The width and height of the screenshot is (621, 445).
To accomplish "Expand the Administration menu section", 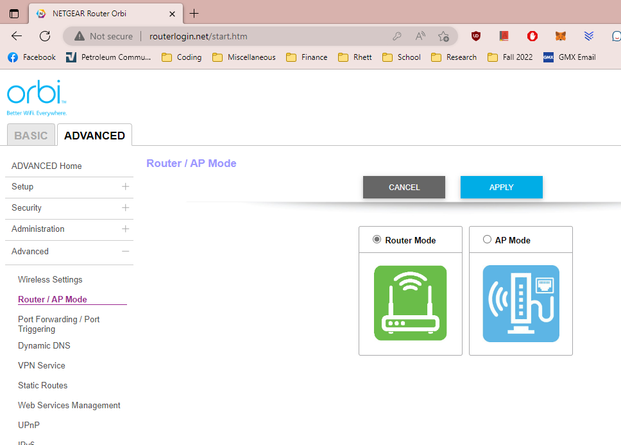I will click(x=125, y=229).
